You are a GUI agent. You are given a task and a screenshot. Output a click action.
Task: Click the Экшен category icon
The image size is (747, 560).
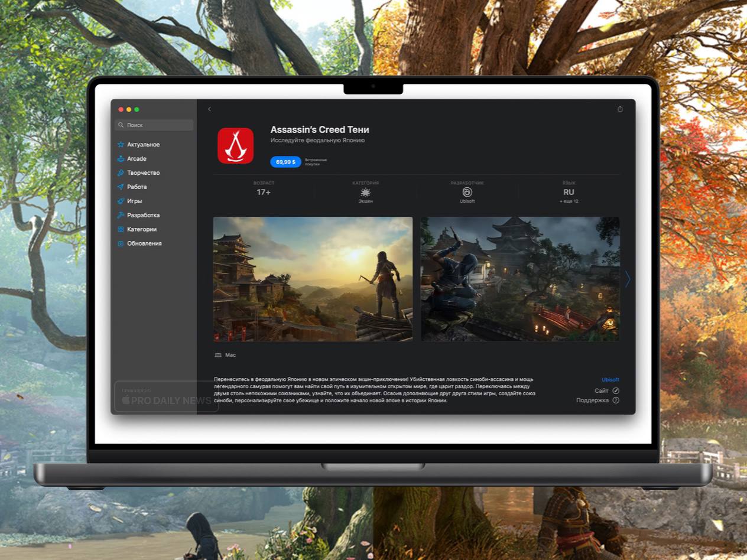pos(365,193)
